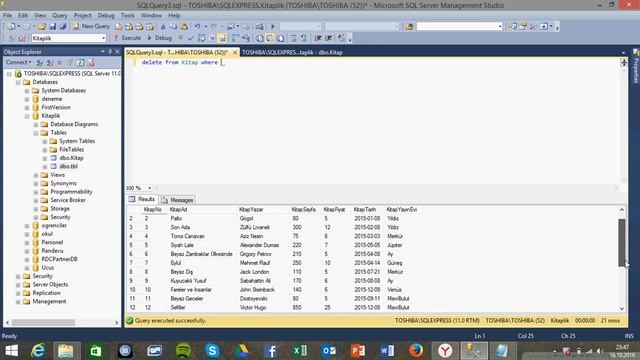Open the editor zoom 100 % dropdown
The height and width of the screenshot is (360, 640).
pos(149,188)
